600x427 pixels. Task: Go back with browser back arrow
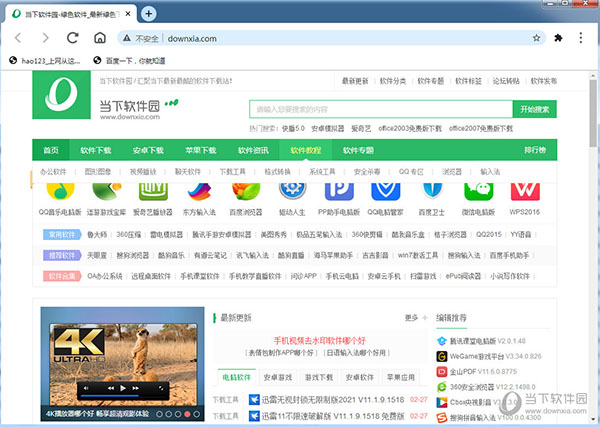[18, 38]
